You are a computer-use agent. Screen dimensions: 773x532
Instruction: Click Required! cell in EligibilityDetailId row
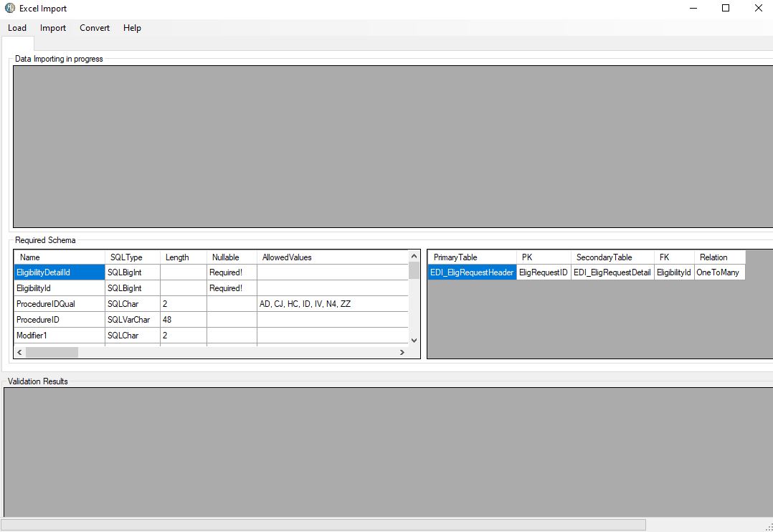(x=232, y=272)
